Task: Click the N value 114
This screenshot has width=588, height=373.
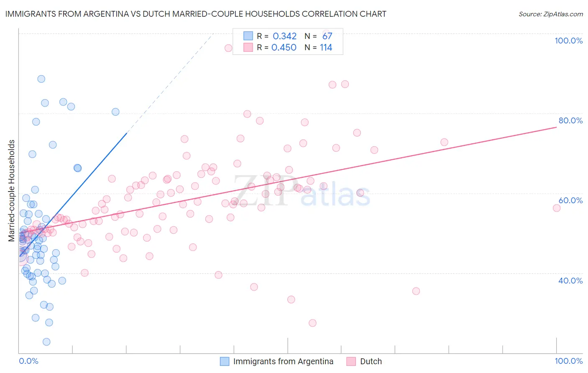Action: point(326,47)
